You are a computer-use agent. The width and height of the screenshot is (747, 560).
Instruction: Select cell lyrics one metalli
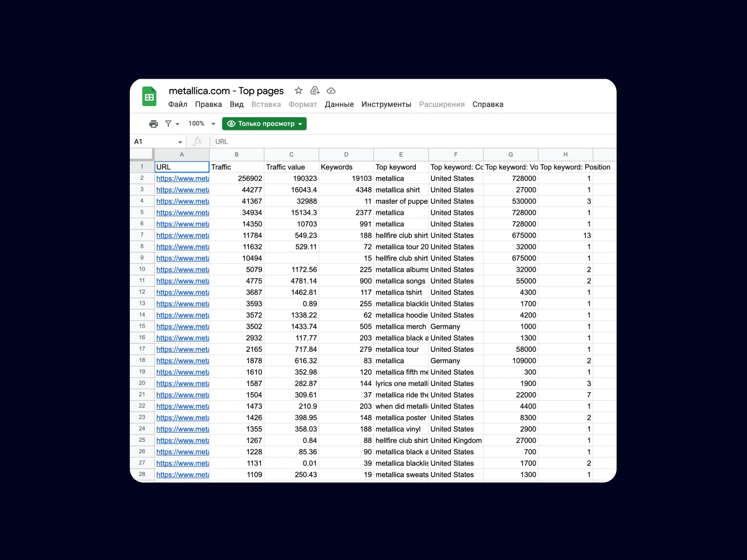401,384
